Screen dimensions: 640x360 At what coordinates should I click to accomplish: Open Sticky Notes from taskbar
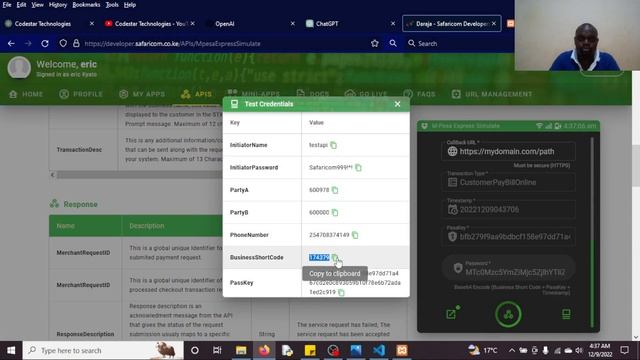pyautogui.click(x=310, y=350)
